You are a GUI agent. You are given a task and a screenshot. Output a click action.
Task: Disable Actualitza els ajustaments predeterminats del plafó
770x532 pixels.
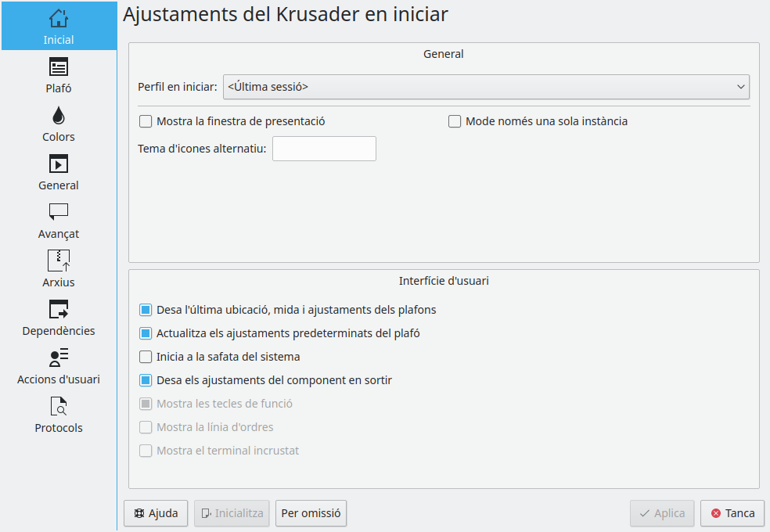(146, 333)
